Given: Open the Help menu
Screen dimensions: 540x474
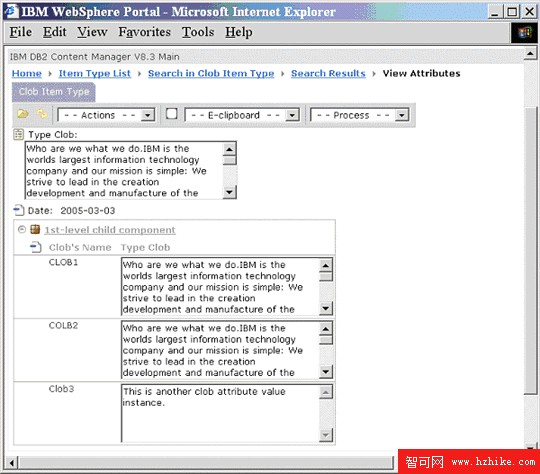Looking at the screenshot, I should tap(239, 32).
